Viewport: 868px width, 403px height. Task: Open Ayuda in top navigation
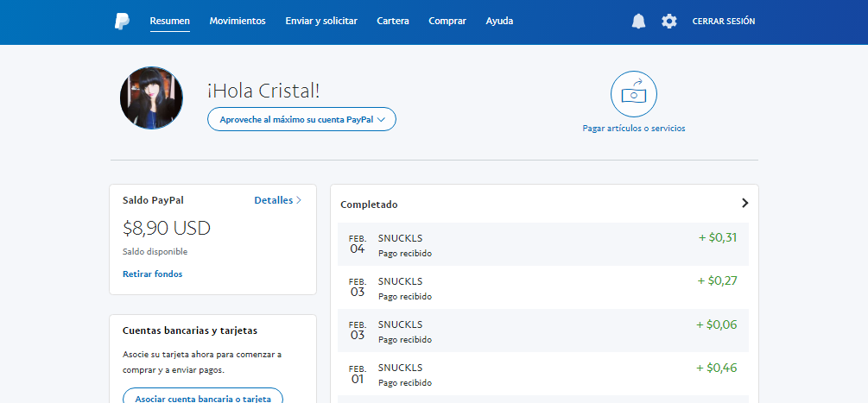[x=499, y=21]
